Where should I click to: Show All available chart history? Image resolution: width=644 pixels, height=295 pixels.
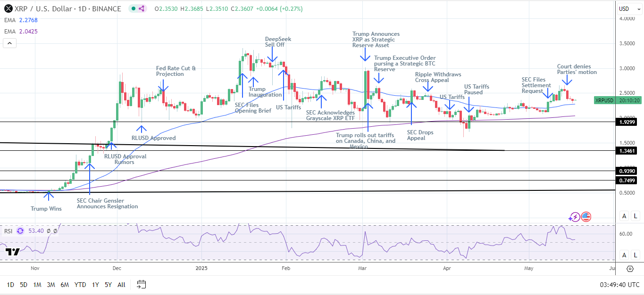tap(121, 285)
